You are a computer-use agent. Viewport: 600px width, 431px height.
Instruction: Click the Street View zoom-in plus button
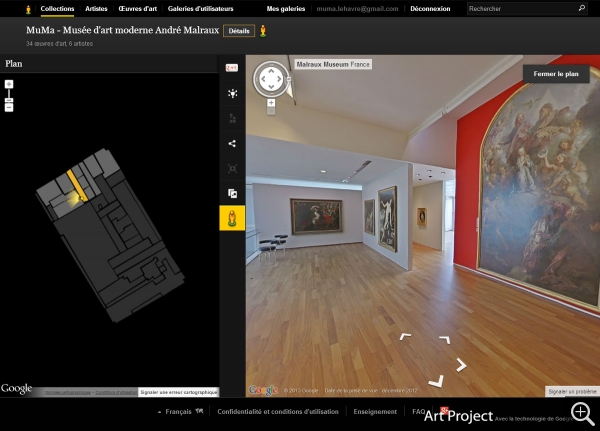tap(270, 102)
